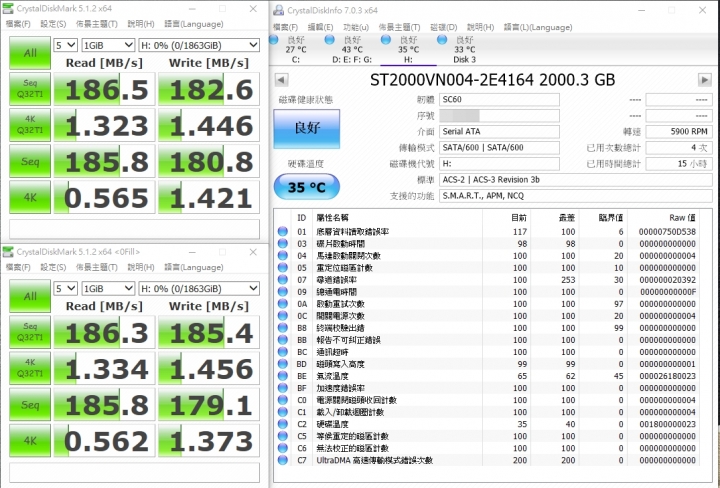Click status icon of SMART attribute C7 row
Viewport: 720px width, 488px height.
(283, 460)
